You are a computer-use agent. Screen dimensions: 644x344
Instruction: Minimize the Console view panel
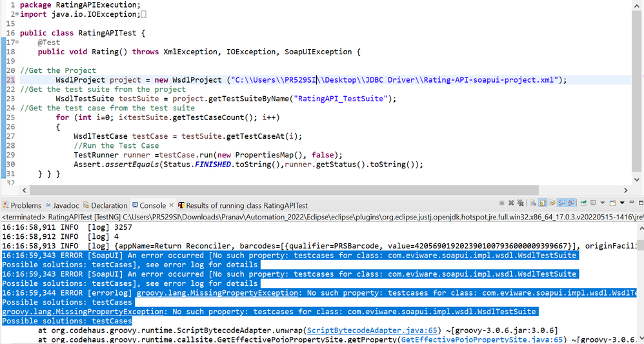(x=632, y=202)
